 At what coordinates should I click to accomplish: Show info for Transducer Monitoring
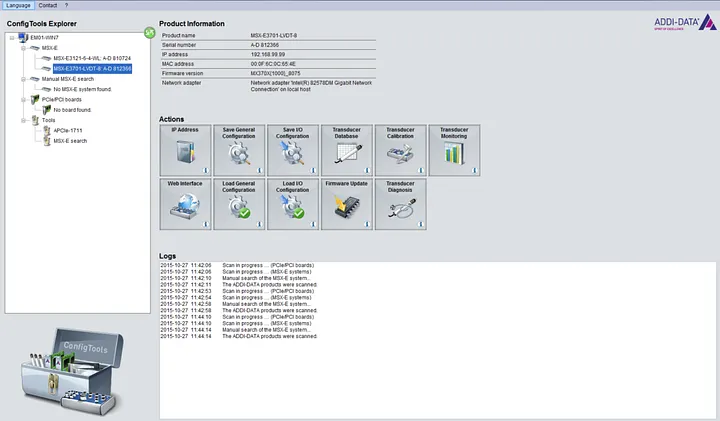(x=474, y=170)
